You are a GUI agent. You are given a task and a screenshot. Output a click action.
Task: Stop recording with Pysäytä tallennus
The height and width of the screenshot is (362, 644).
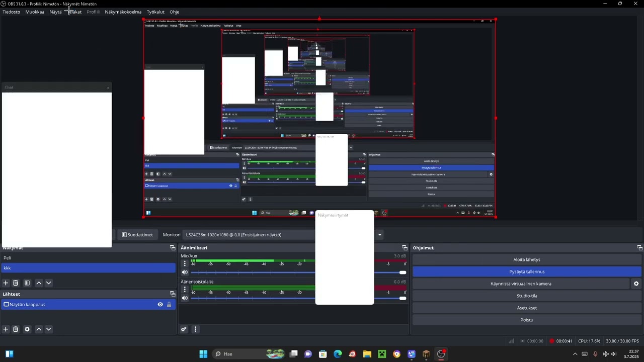[x=527, y=271]
